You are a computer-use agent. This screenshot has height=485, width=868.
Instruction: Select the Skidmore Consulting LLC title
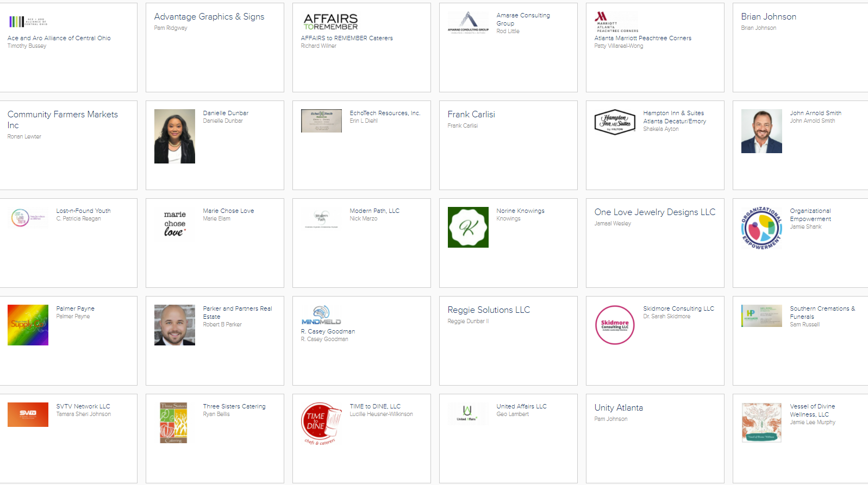pos(678,308)
